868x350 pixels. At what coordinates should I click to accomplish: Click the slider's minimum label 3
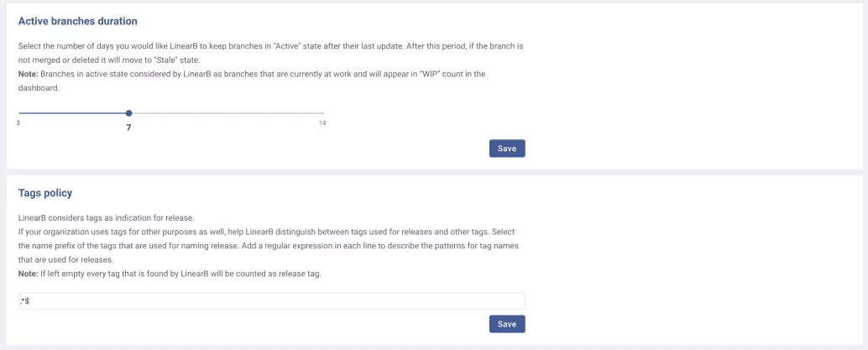click(18, 123)
